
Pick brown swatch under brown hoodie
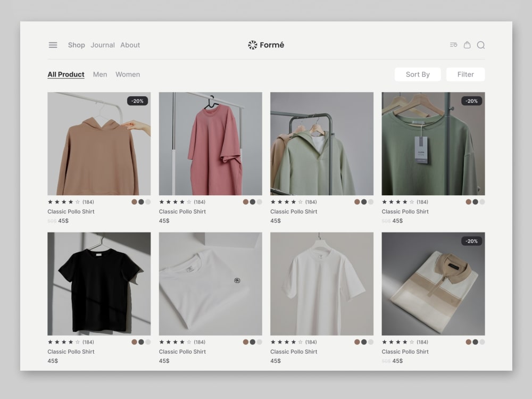click(135, 202)
